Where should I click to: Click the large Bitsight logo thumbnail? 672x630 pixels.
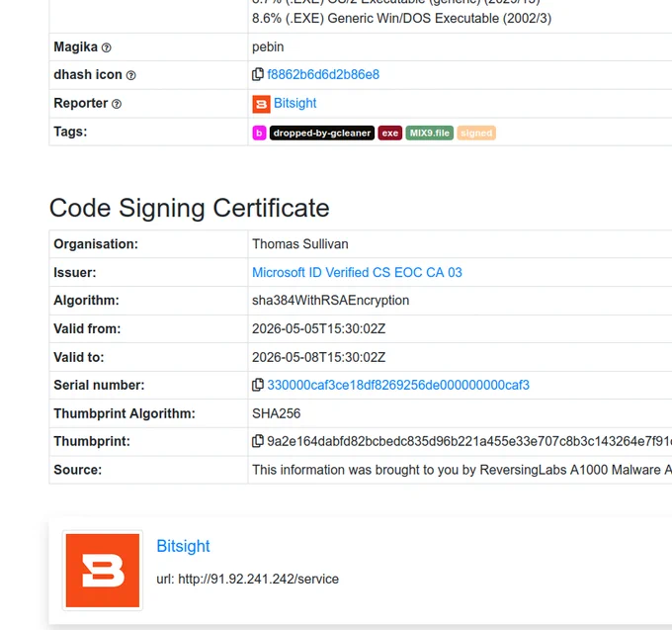(103, 571)
